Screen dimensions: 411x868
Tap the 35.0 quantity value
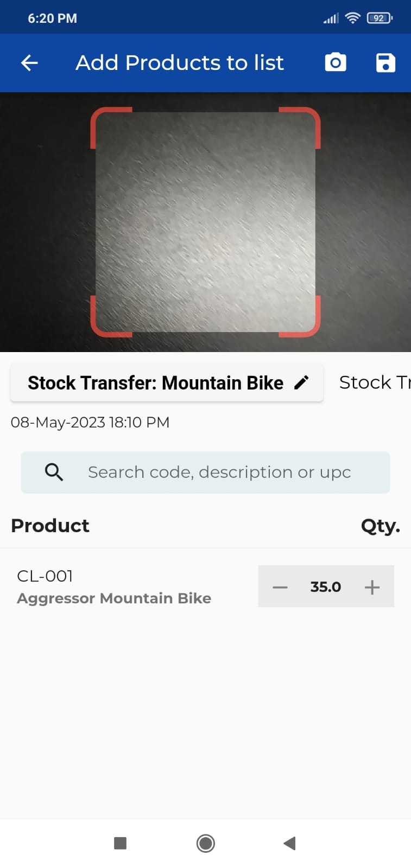pos(326,587)
